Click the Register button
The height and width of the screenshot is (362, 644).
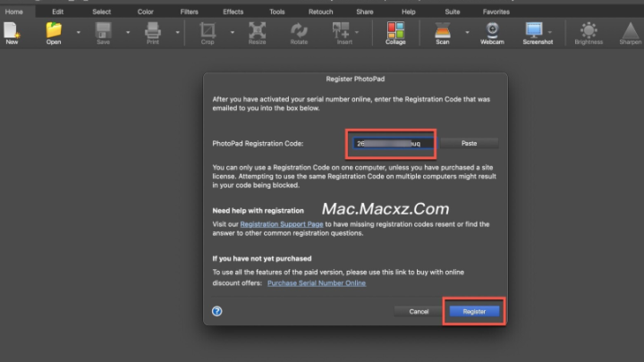[x=474, y=312]
